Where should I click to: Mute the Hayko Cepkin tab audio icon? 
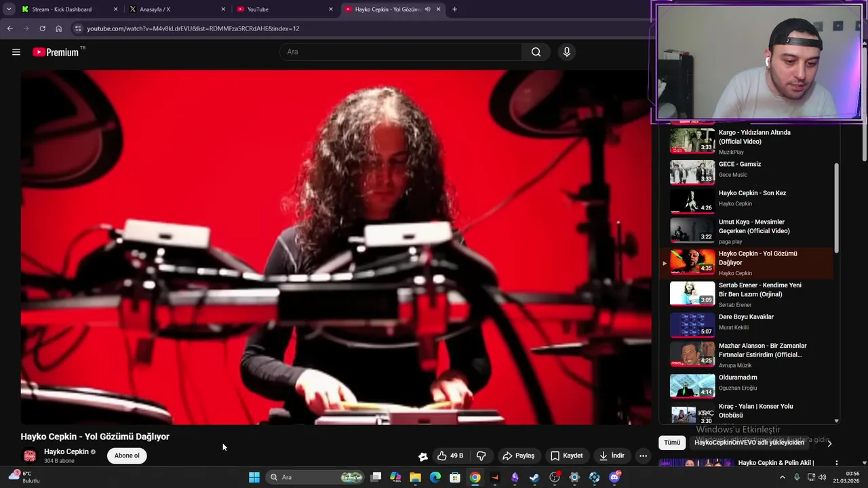point(427,9)
